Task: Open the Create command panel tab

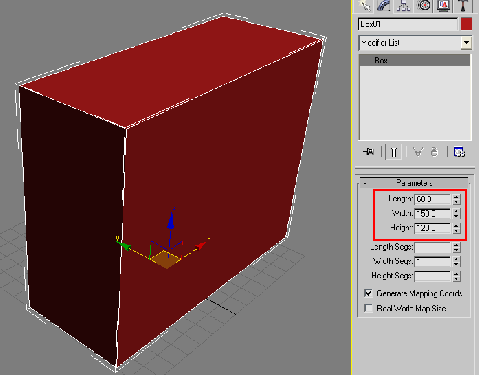Action: click(x=365, y=5)
